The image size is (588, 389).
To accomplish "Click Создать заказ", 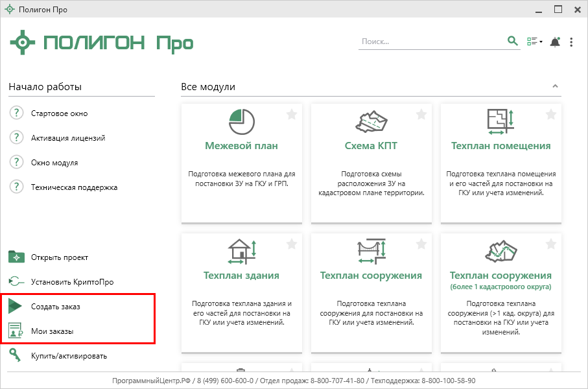I will click(x=55, y=306).
